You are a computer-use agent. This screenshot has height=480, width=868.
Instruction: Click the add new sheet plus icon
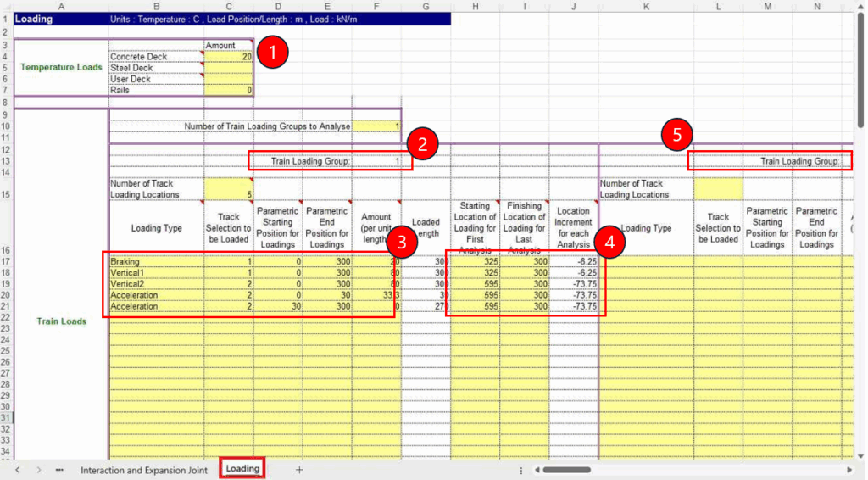click(x=298, y=470)
